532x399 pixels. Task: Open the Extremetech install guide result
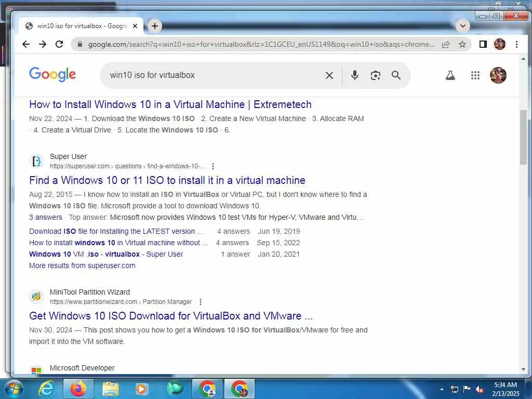pyautogui.click(x=170, y=104)
